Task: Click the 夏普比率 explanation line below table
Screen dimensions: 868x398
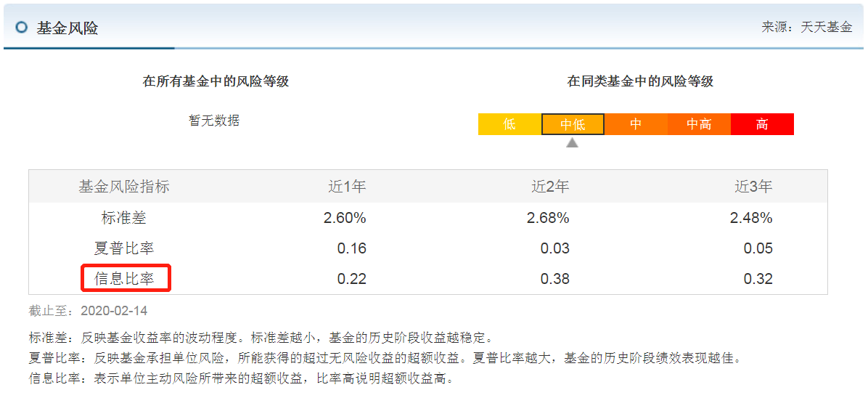Action: 384,358
